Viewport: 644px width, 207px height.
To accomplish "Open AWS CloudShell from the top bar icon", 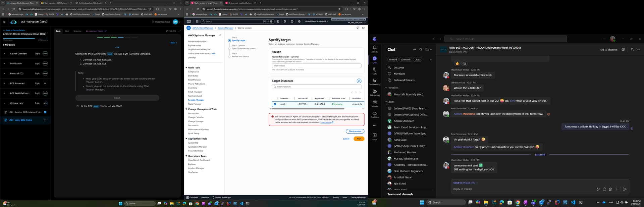I will tap(277, 21).
